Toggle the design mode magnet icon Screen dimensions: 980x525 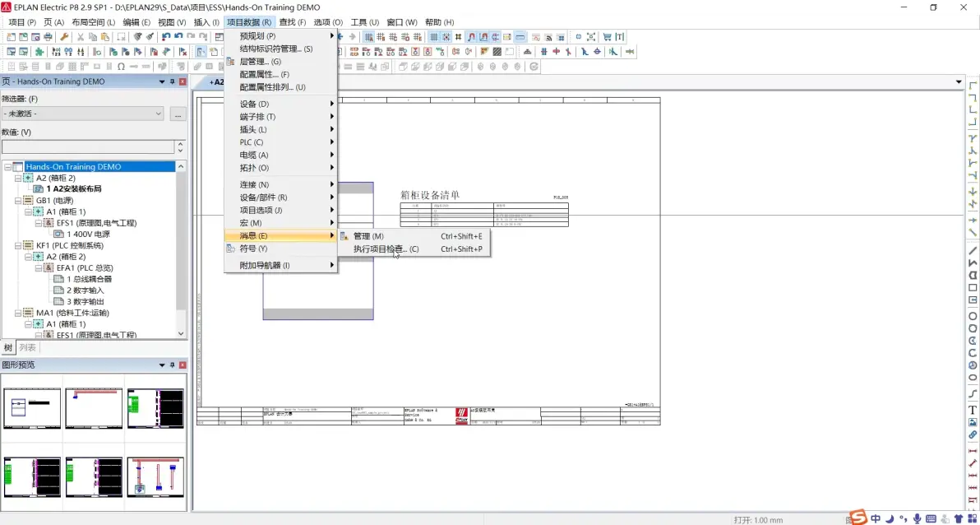(x=483, y=37)
